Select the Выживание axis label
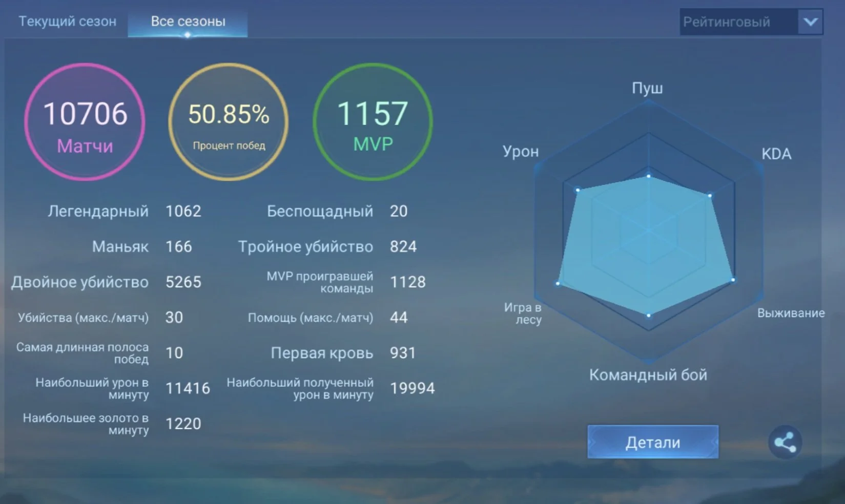This screenshot has height=504, width=845. pos(791,313)
